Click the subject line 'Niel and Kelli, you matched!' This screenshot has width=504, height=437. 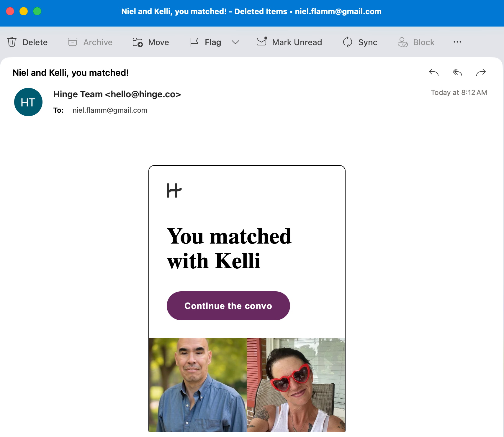tap(71, 73)
